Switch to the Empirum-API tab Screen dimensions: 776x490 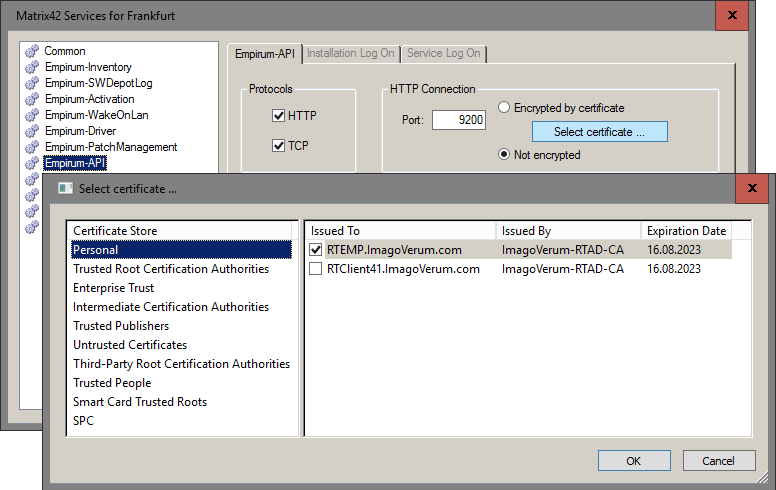click(265, 53)
